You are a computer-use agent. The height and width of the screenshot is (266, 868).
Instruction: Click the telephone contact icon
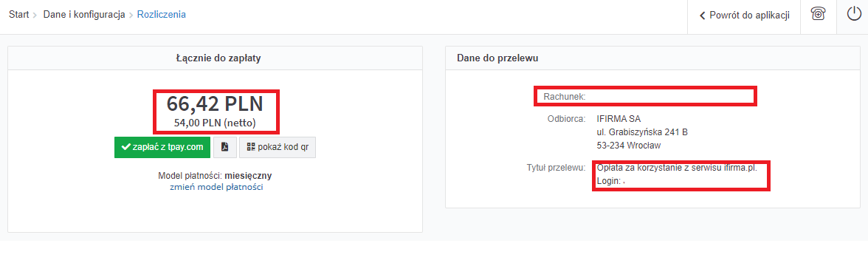[818, 15]
